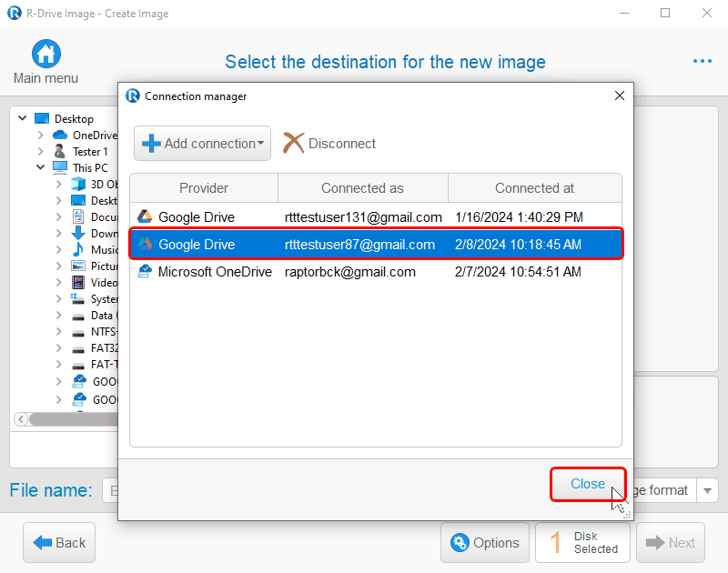Click the Videos film icon in tree

[78, 282]
